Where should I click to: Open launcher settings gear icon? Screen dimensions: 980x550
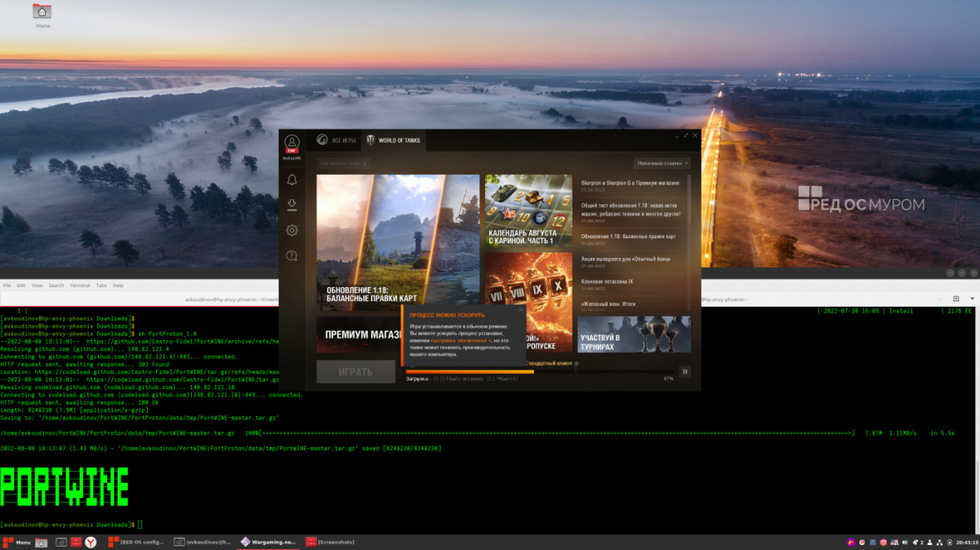pyautogui.click(x=292, y=231)
